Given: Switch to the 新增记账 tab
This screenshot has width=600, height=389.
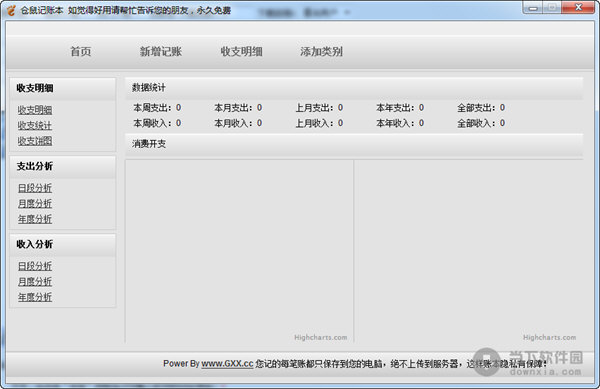Looking at the screenshot, I should pyautogui.click(x=161, y=51).
